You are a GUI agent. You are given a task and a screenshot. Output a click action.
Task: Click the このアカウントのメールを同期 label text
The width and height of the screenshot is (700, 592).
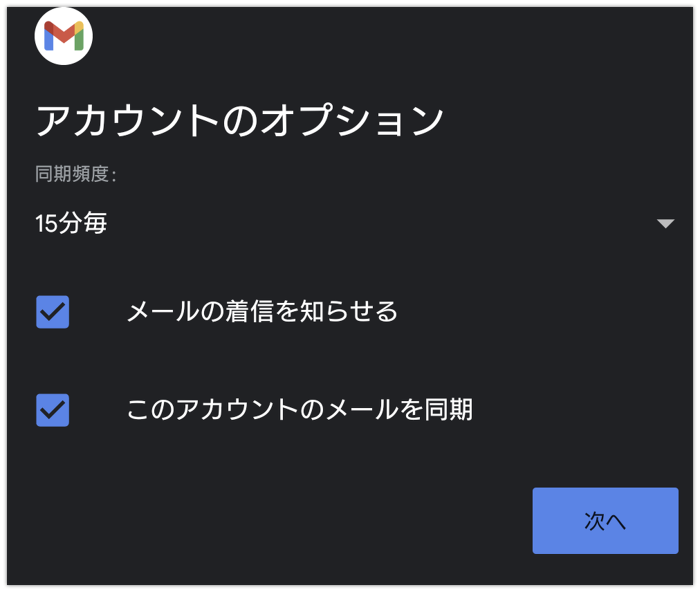[300, 410]
